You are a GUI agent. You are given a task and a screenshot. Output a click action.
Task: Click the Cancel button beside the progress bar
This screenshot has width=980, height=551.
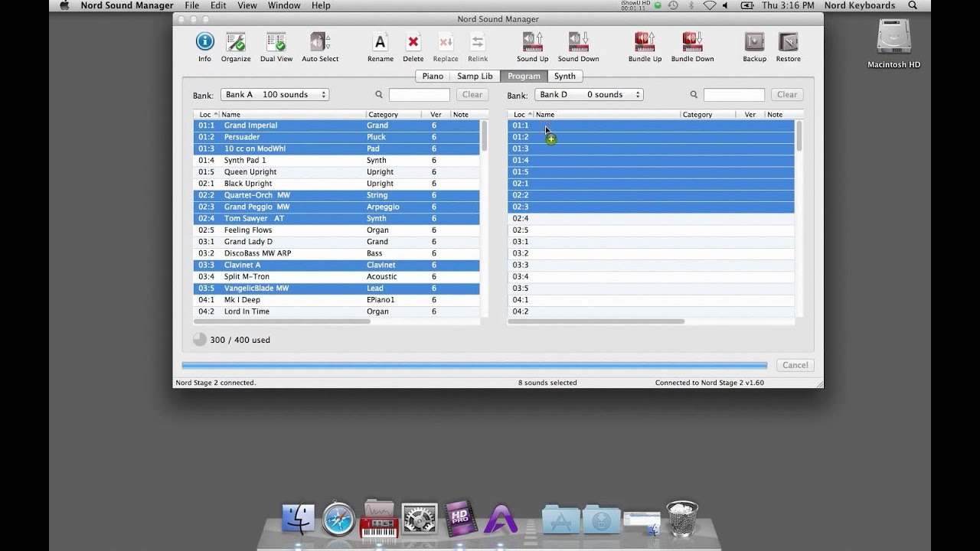[x=795, y=365]
